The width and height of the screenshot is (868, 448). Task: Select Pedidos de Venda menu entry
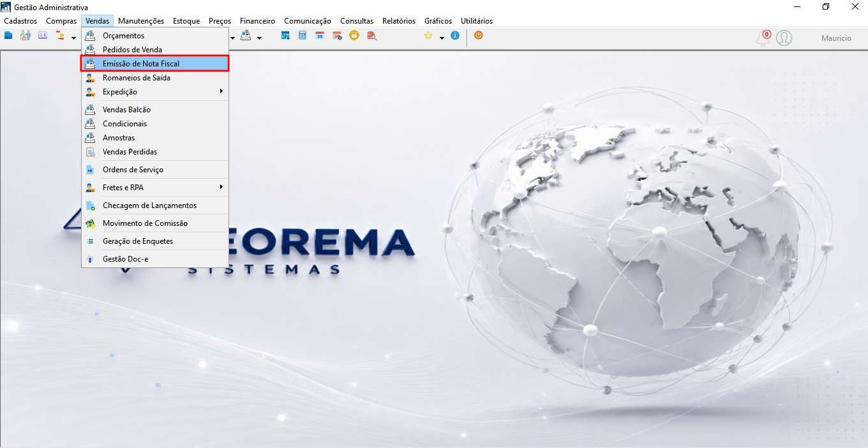pyautogui.click(x=154, y=50)
